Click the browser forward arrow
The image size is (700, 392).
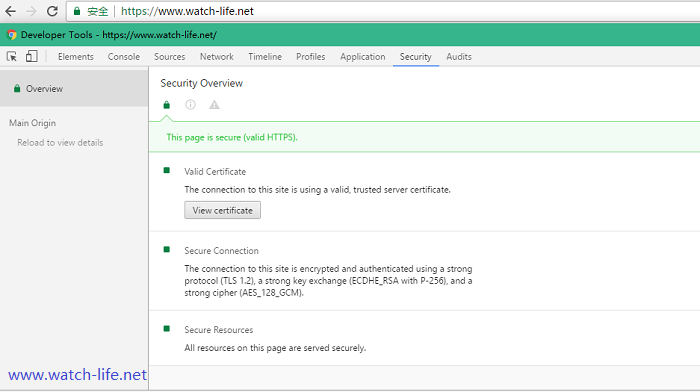31,11
